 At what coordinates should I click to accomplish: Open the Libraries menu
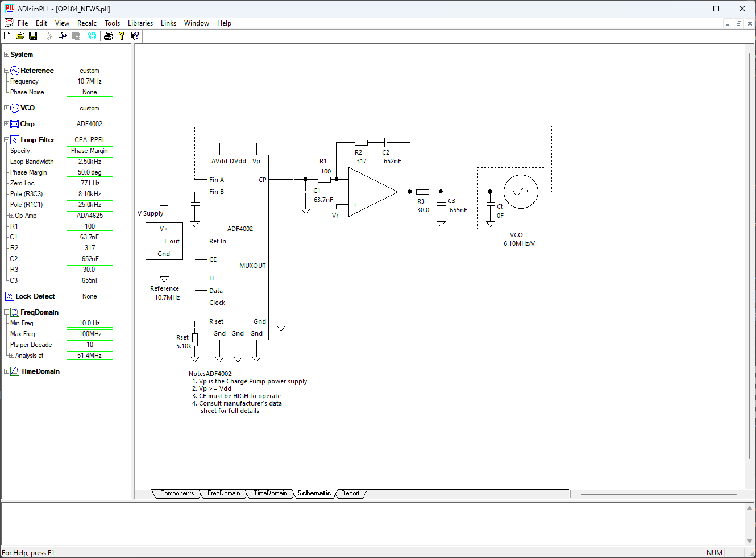click(x=140, y=23)
